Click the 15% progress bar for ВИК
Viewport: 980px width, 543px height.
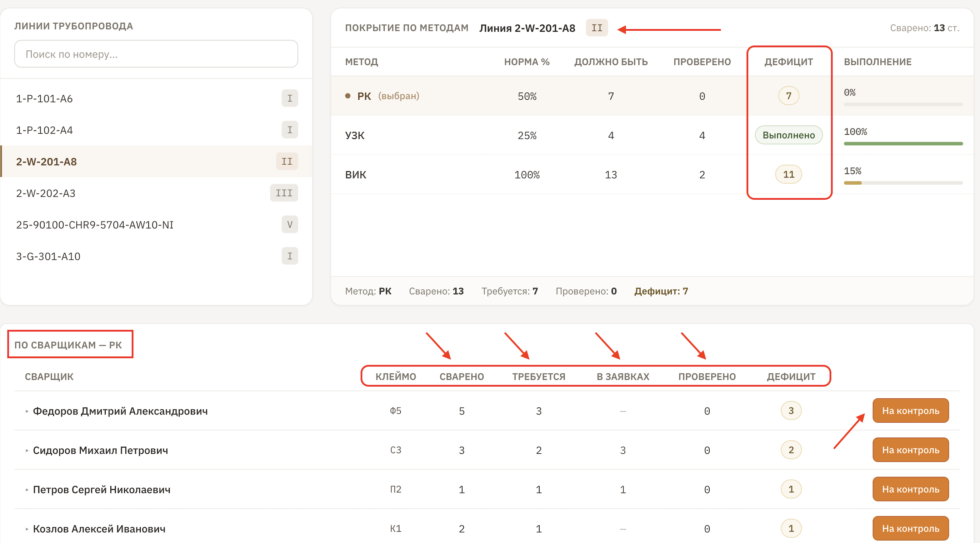click(x=903, y=183)
